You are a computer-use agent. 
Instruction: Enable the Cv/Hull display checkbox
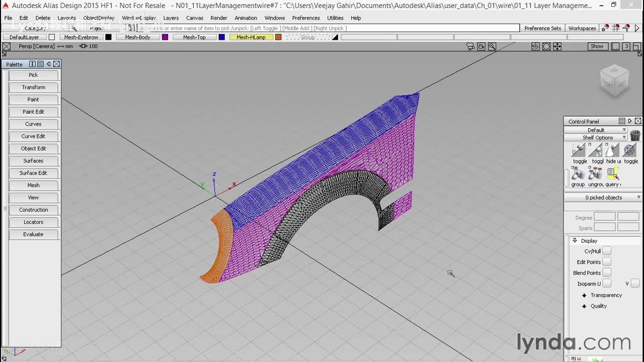[607, 251]
